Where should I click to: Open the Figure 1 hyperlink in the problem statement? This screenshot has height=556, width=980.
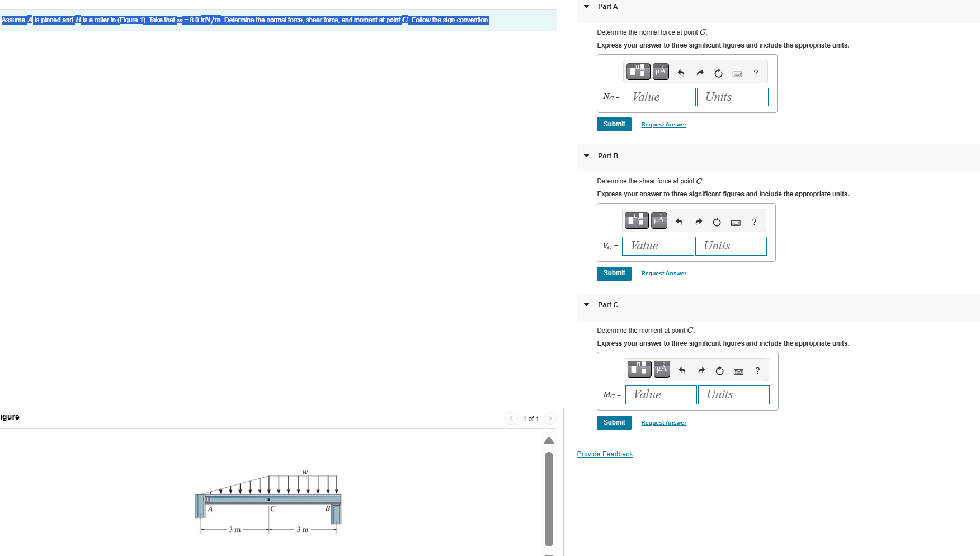[131, 20]
